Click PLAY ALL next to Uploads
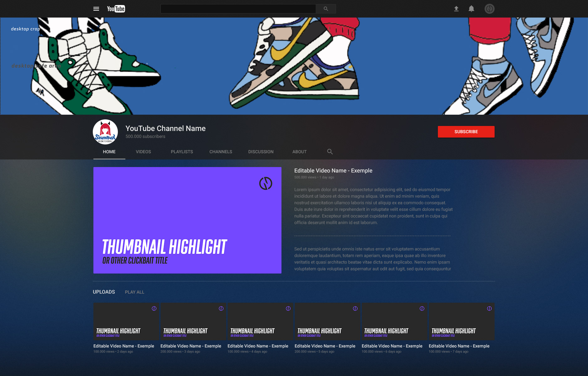588x376 pixels. pos(134,292)
